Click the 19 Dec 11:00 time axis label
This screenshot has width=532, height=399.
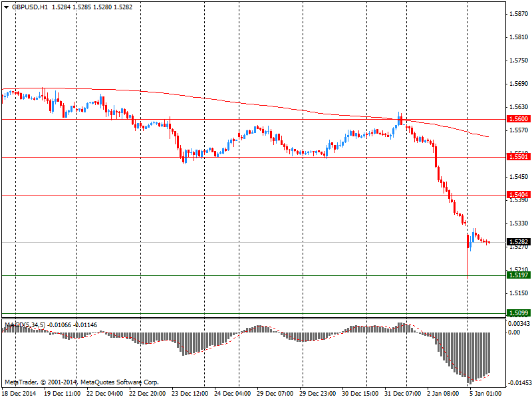point(62,393)
